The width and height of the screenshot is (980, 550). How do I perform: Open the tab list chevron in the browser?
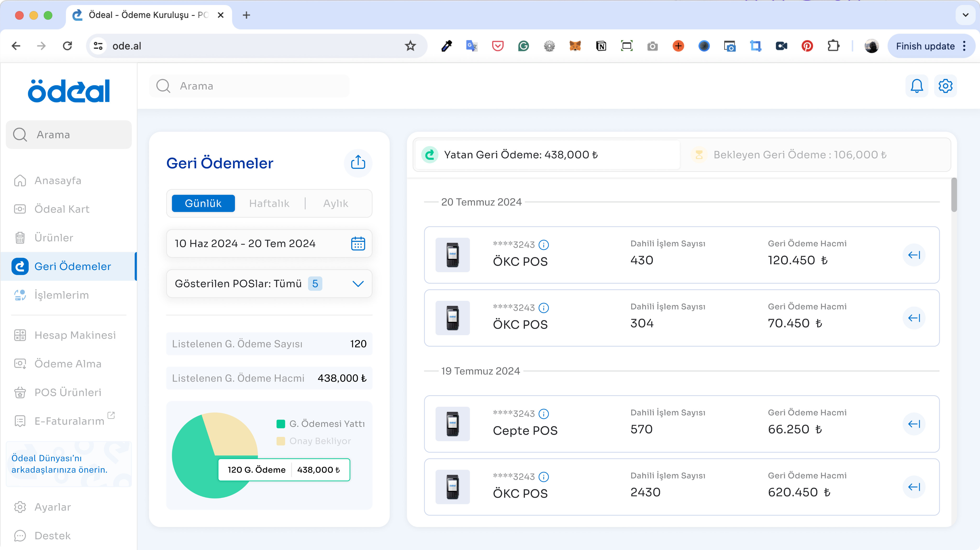(x=965, y=15)
